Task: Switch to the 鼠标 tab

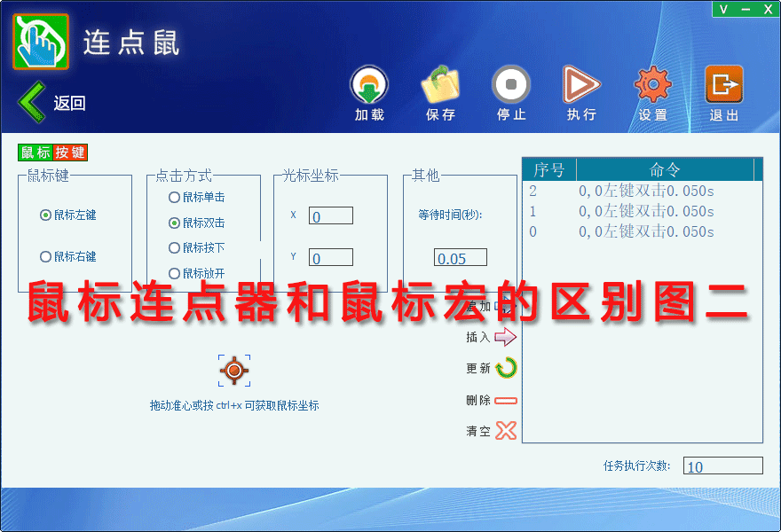Action: pos(35,153)
